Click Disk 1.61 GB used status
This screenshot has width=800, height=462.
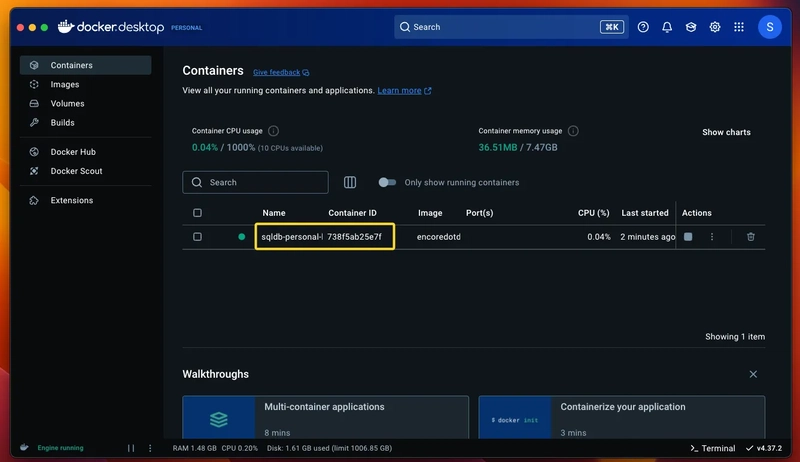tap(329, 448)
